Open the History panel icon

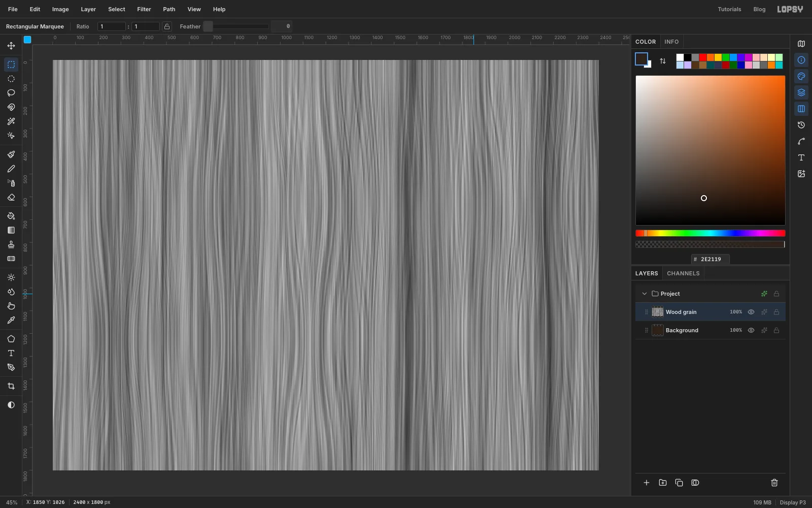tap(801, 125)
